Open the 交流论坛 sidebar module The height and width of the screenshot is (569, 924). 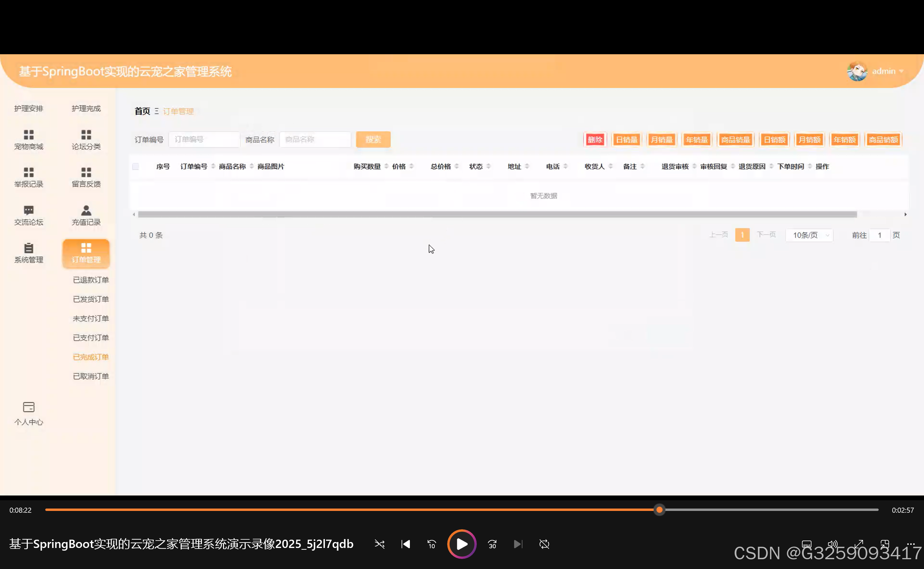click(28, 215)
